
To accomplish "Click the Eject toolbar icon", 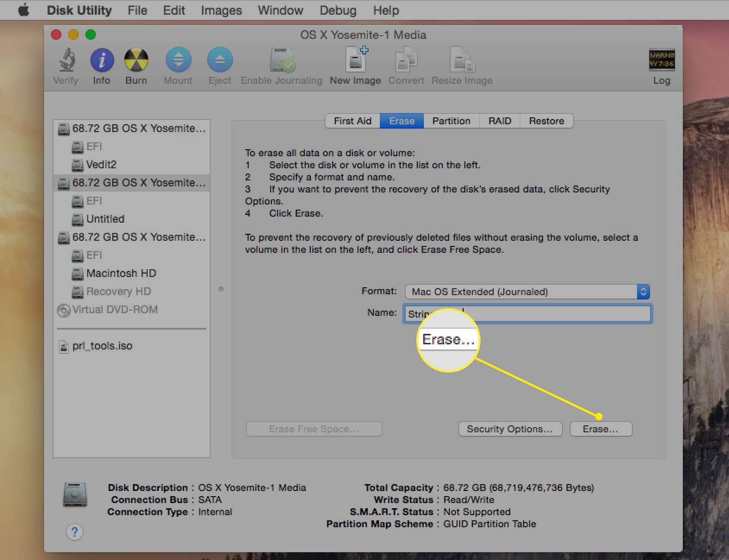I will click(x=220, y=60).
